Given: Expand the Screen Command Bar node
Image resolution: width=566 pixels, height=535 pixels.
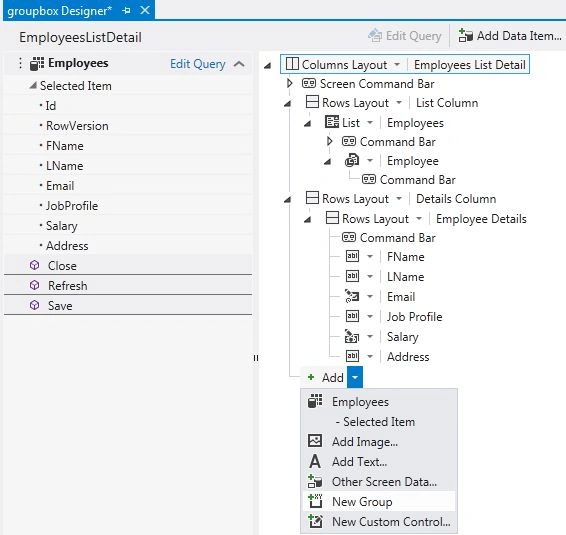Looking at the screenshot, I should point(289,83).
